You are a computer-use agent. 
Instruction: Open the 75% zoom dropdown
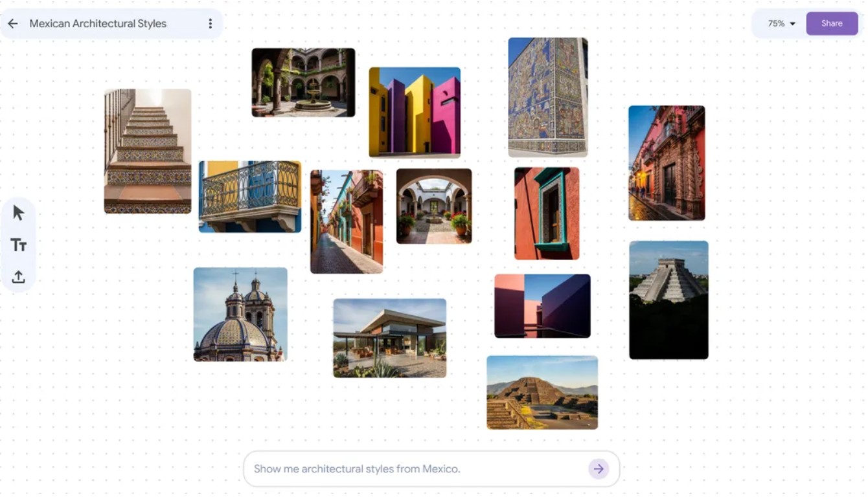[781, 24]
